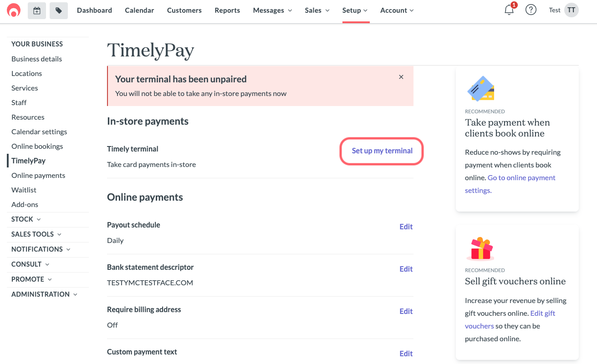
Task: Edit the Payout schedule
Action: (406, 227)
